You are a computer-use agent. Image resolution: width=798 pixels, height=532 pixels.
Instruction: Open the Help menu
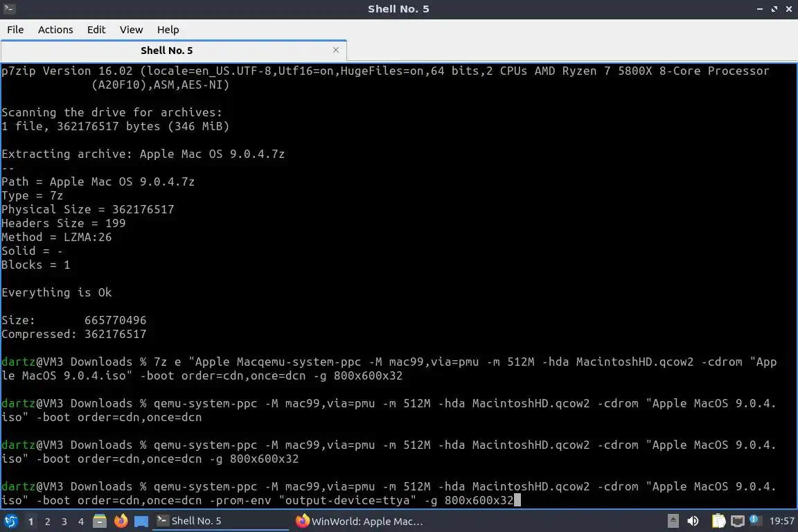click(x=168, y=30)
